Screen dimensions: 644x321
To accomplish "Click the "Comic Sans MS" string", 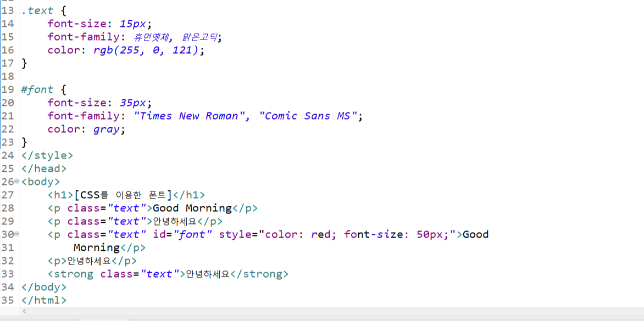I will click(308, 116).
